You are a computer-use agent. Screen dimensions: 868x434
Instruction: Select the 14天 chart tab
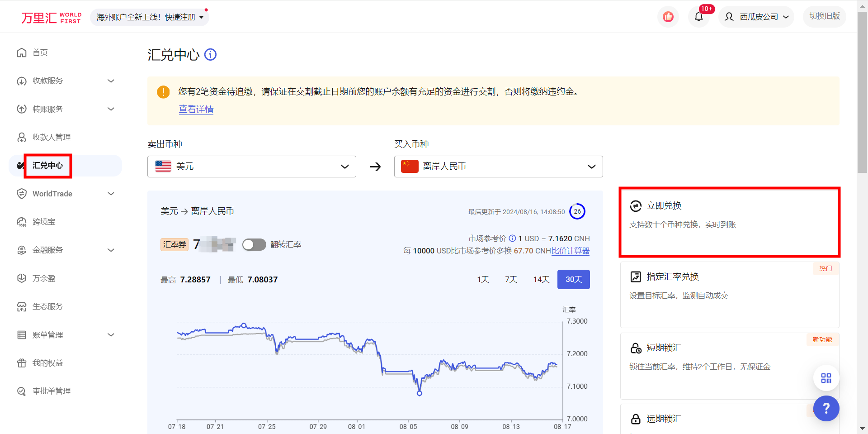[541, 279]
